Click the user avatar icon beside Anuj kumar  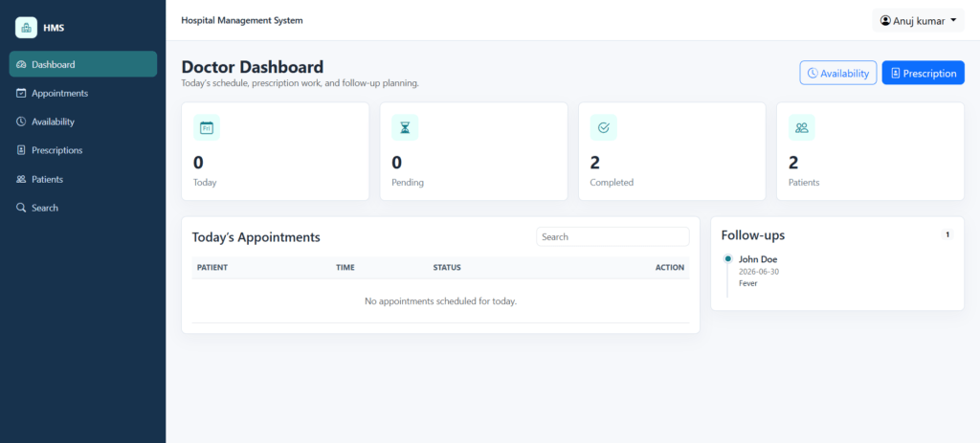[x=885, y=21]
